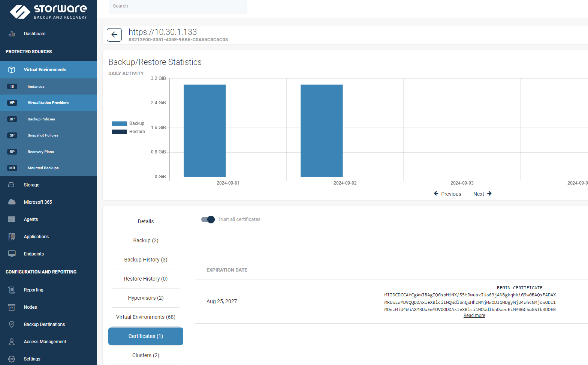The image size is (588, 365).
Task: Toggle the Backup legend color
Action: 120,123
